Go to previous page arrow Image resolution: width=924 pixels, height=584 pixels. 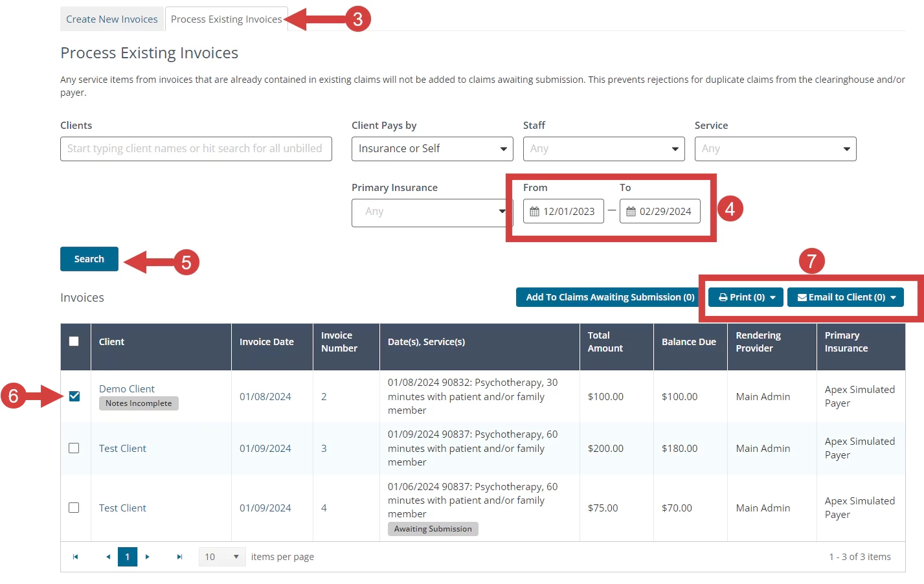click(108, 557)
